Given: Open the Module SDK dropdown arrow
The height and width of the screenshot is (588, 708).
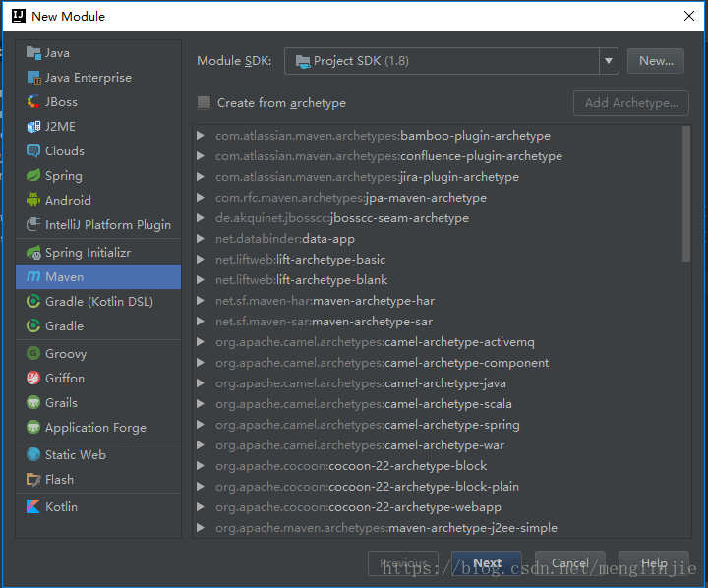Looking at the screenshot, I should coord(609,61).
